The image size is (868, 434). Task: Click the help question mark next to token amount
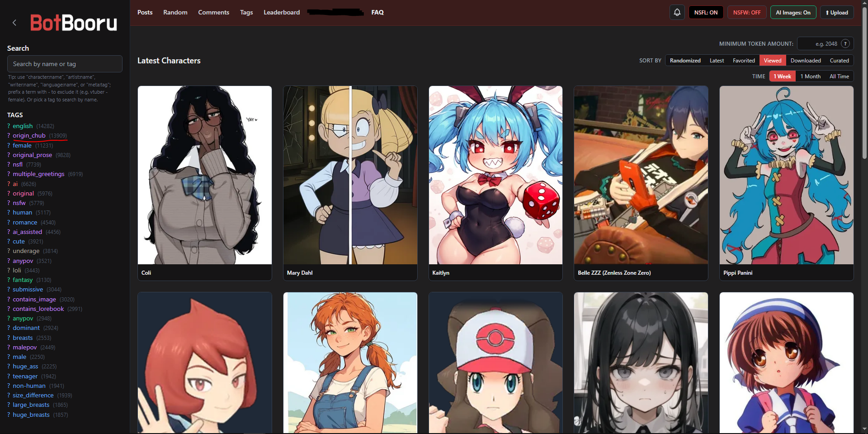[845, 44]
